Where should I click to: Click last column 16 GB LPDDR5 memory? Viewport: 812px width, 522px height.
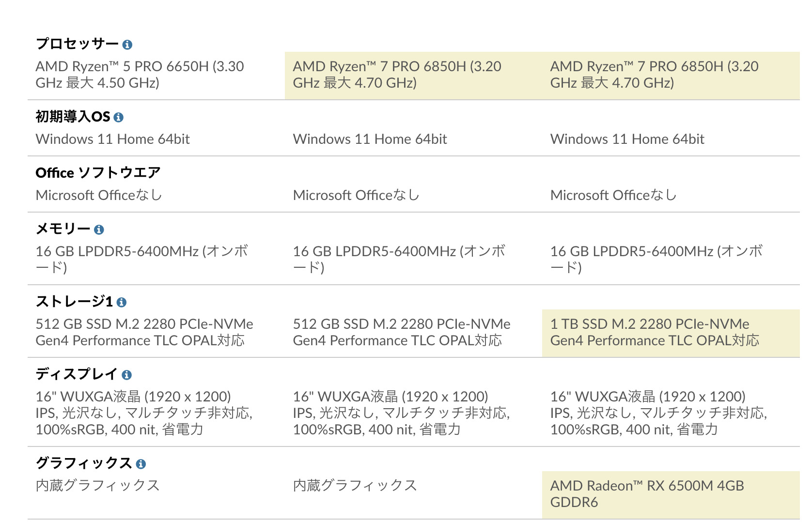(656, 260)
